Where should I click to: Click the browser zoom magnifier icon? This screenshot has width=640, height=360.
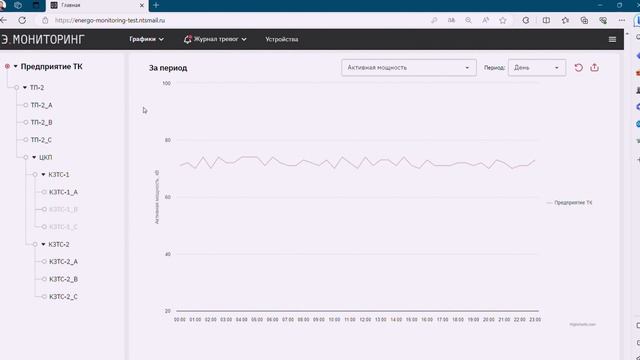pyautogui.click(x=468, y=20)
